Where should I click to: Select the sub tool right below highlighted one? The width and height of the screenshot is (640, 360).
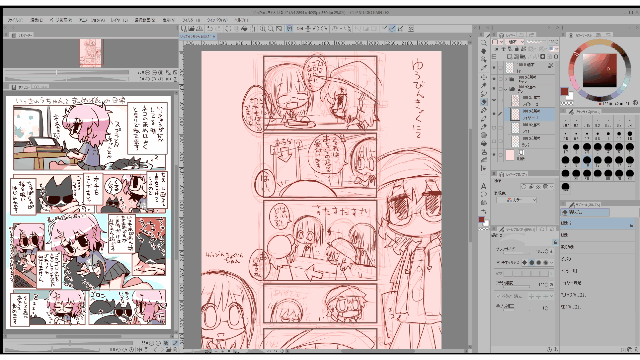(x=599, y=235)
